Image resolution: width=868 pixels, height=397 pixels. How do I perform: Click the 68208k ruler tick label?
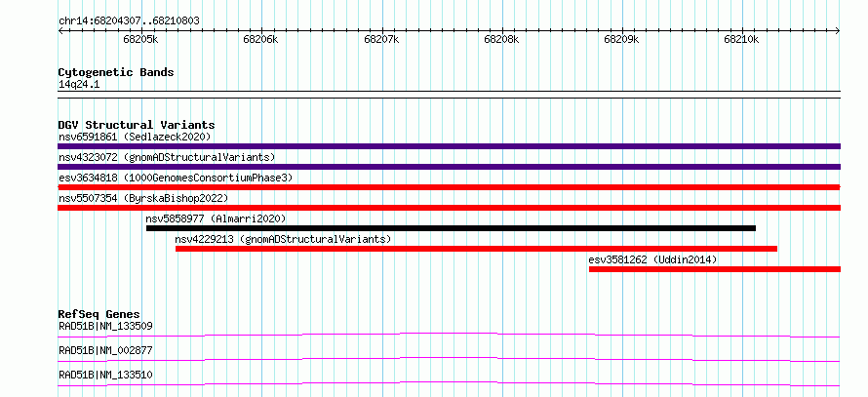coord(501,39)
